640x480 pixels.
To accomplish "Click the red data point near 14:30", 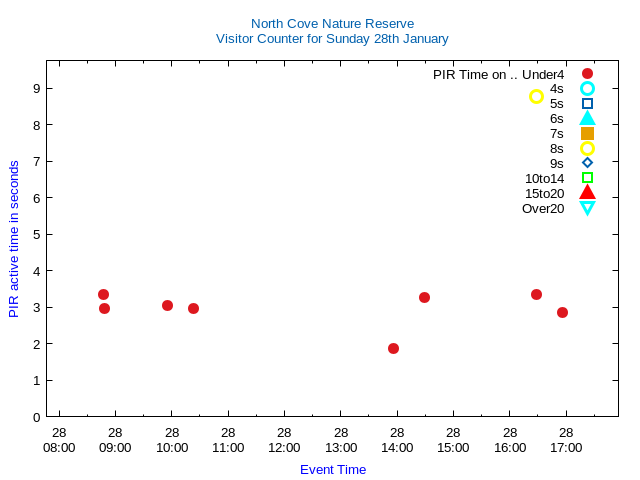I will (x=424, y=297).
